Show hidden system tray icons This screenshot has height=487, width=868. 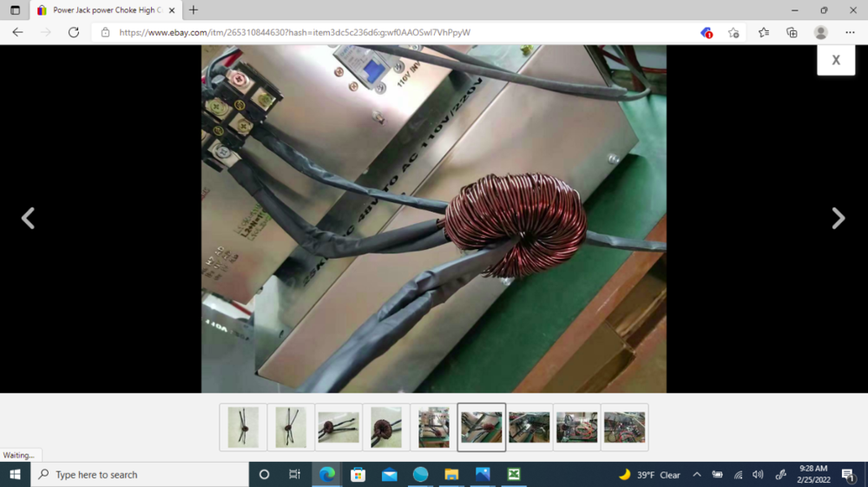coord(696,474)
